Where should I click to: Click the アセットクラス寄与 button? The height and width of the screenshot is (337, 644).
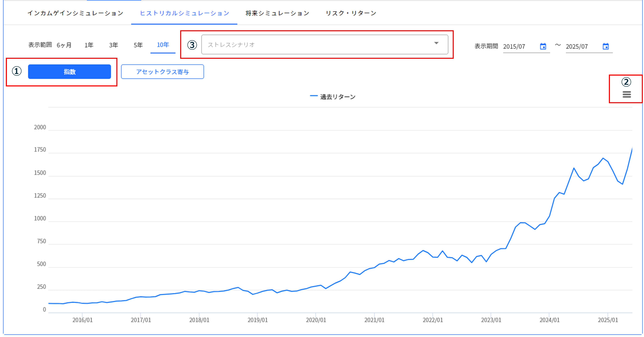[162, 72]
